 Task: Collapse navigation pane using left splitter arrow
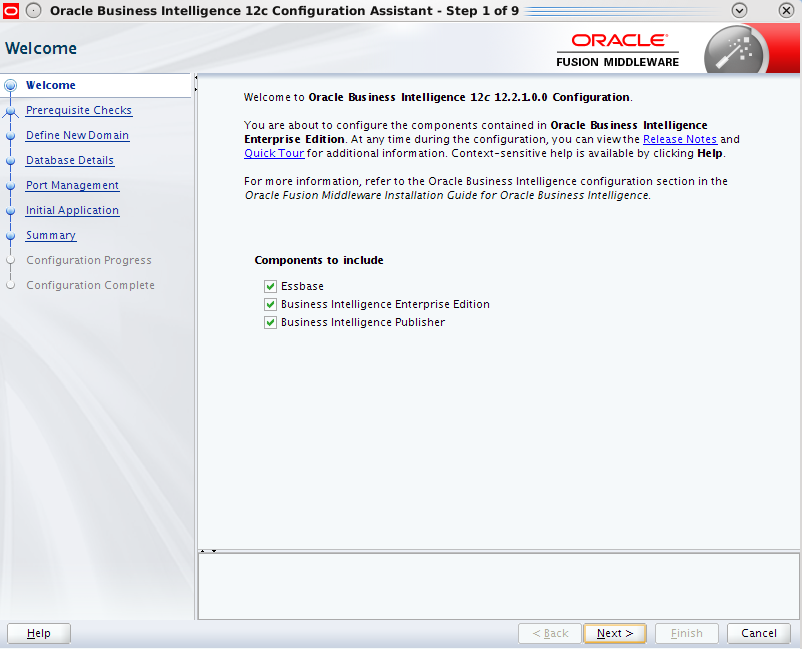196,78
